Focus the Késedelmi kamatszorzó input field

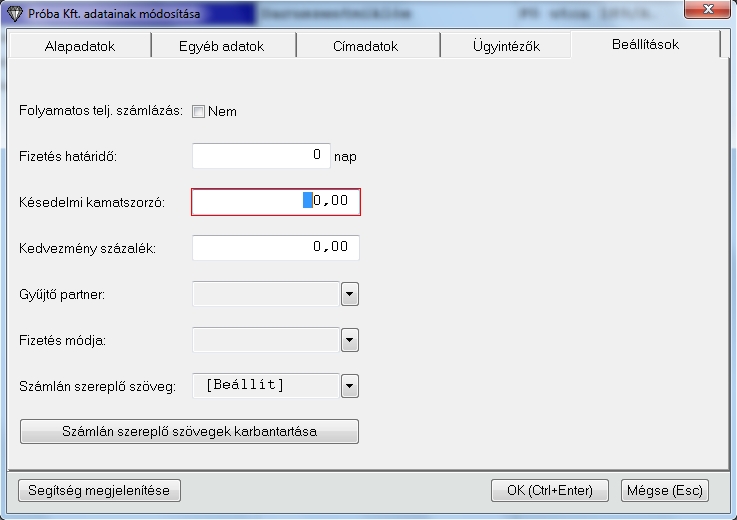(275, 202)
